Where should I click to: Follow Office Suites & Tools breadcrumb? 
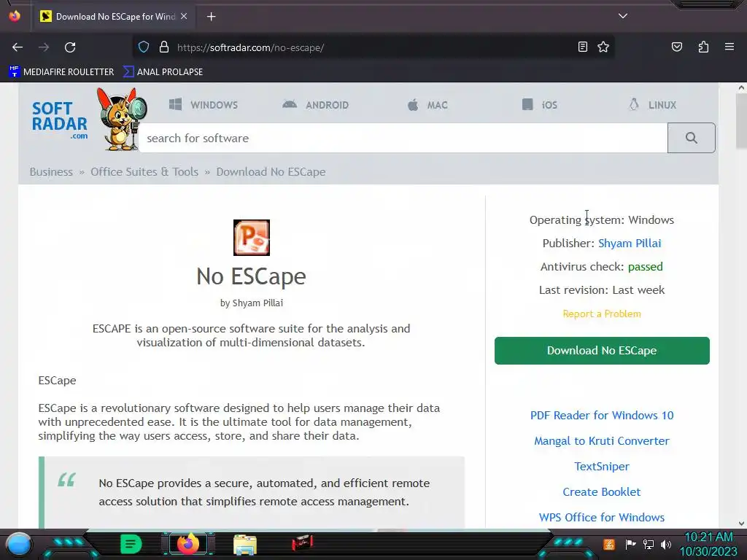pyautogui.click(x=144, y=172)
